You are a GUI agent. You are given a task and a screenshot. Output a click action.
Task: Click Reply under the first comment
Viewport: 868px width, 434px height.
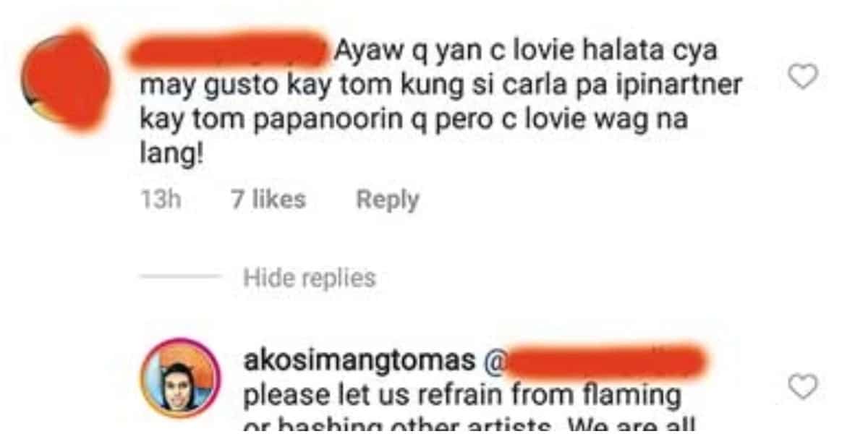[388, 200]
